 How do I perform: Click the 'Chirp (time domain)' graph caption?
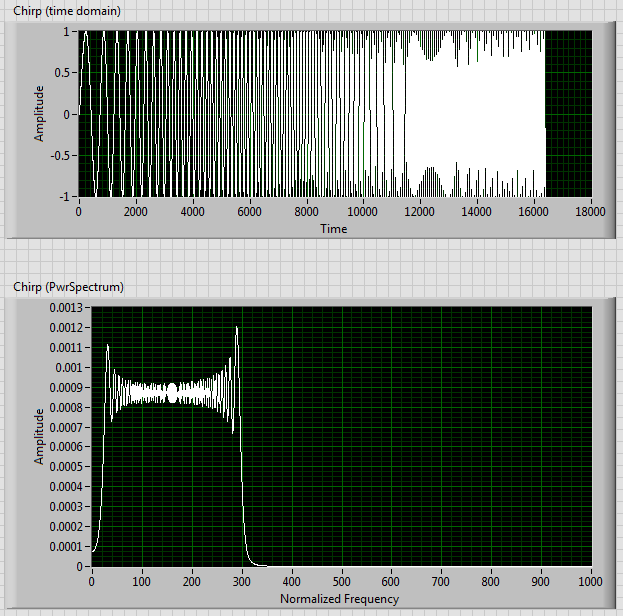click(67, 11)
